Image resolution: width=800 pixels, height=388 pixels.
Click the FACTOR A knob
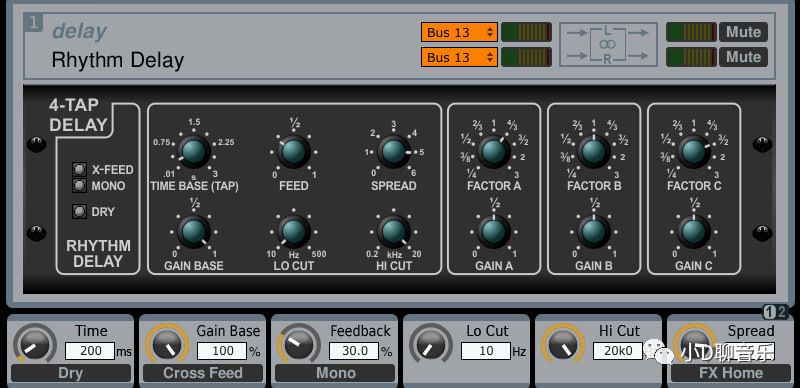pos(494,151)
